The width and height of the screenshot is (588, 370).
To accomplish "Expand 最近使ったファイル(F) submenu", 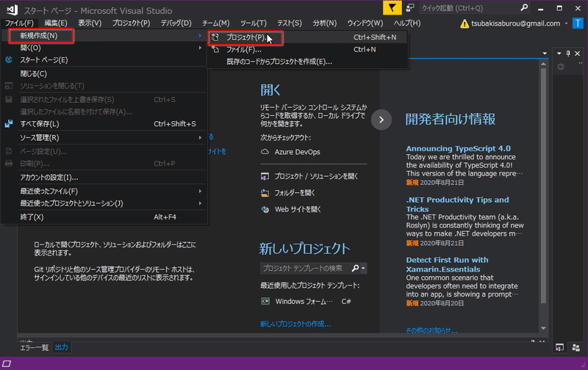I will tap(200, 192).
